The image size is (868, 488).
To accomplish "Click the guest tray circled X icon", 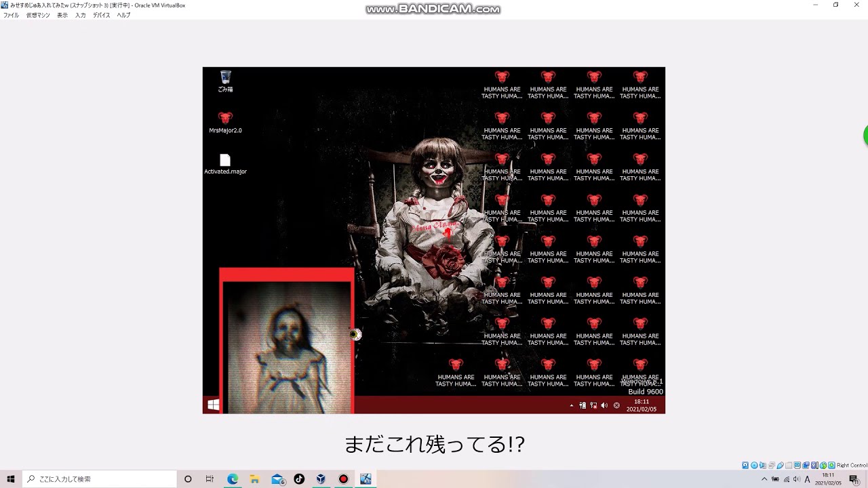I will click(x=616, y=405).
